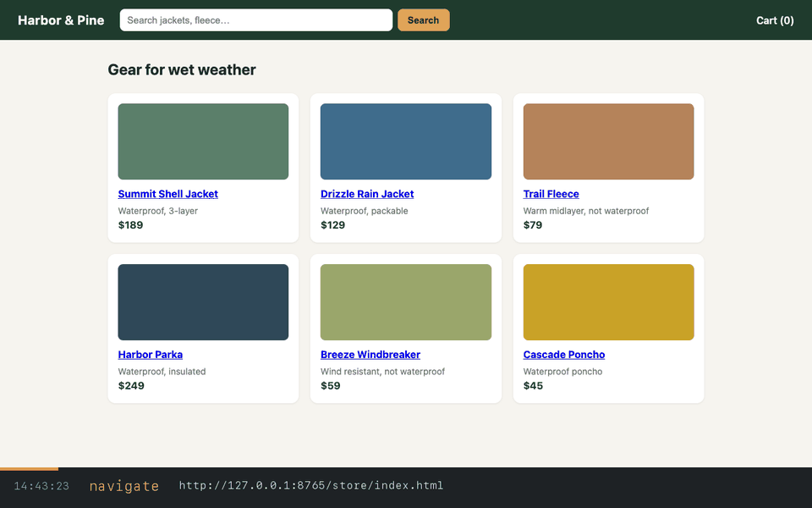Click the 'Gear for wet weather' heading
The image size is (812, 508).
[x=182, y=69]
